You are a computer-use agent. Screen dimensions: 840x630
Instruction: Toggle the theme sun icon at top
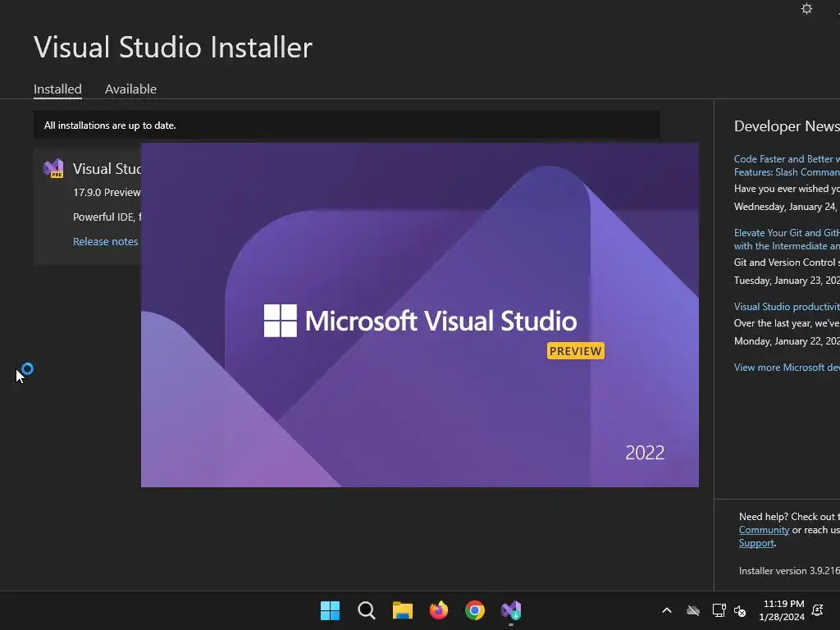point(806,8)
